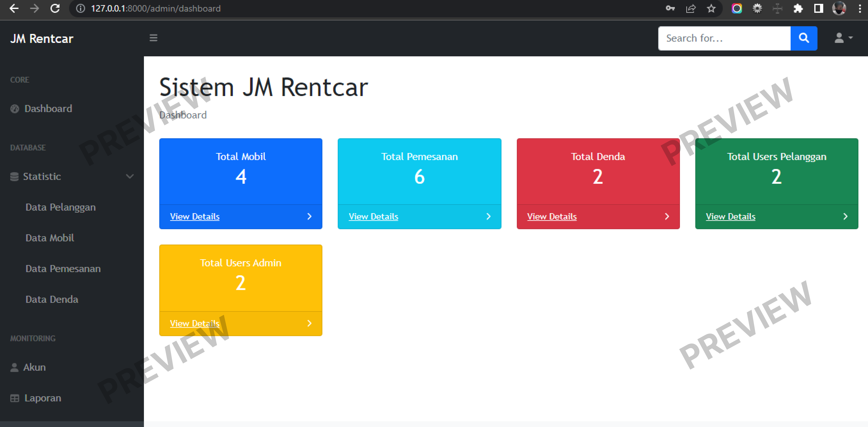Click the arrow on Total Users Pelanggan card
The height and width of the screenshot is (427, 868).
[845, 217]
